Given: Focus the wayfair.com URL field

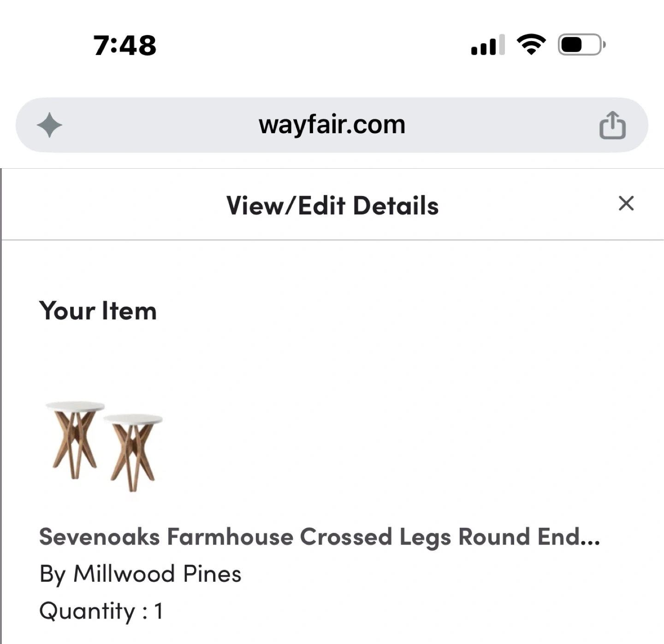Looking at the screenshot, I should 332,125.
